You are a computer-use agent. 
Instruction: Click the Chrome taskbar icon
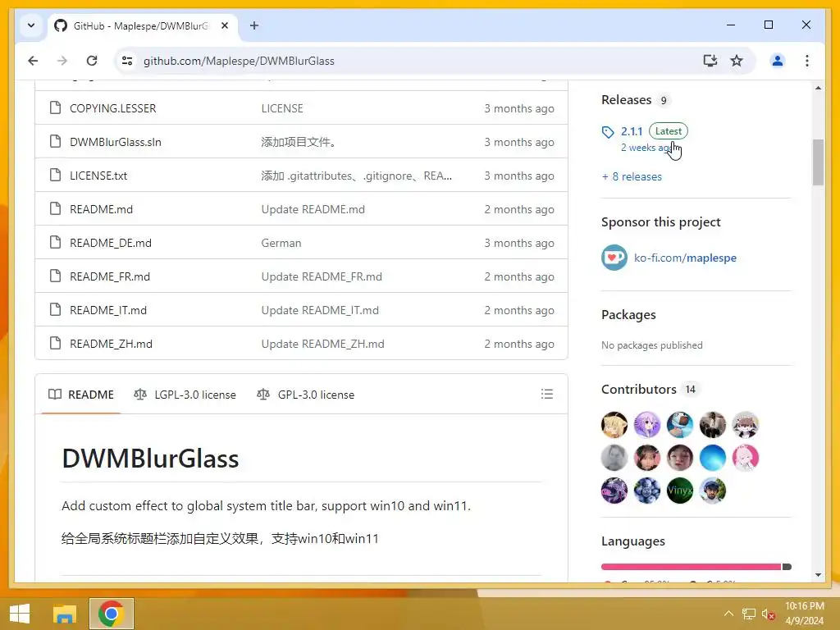[x=112, y=614]
